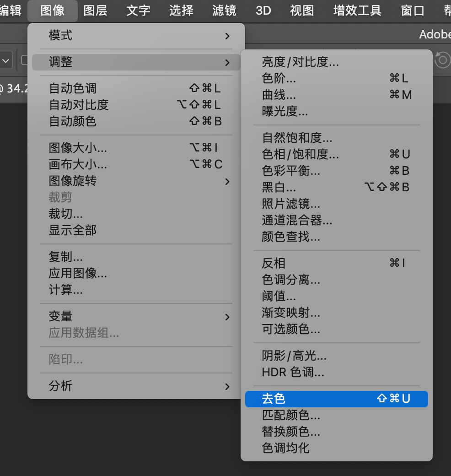Select 复制... in image menu
Viewport: 451px width, 476px height.
[x=136, y=257]
